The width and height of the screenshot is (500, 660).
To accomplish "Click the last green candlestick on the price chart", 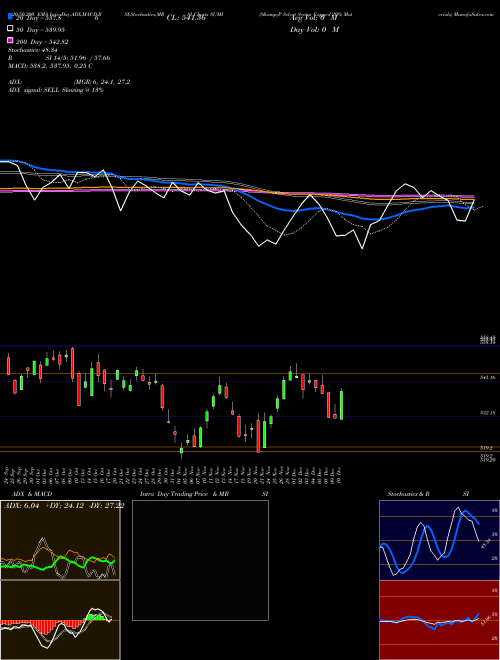I will point(341,405).
